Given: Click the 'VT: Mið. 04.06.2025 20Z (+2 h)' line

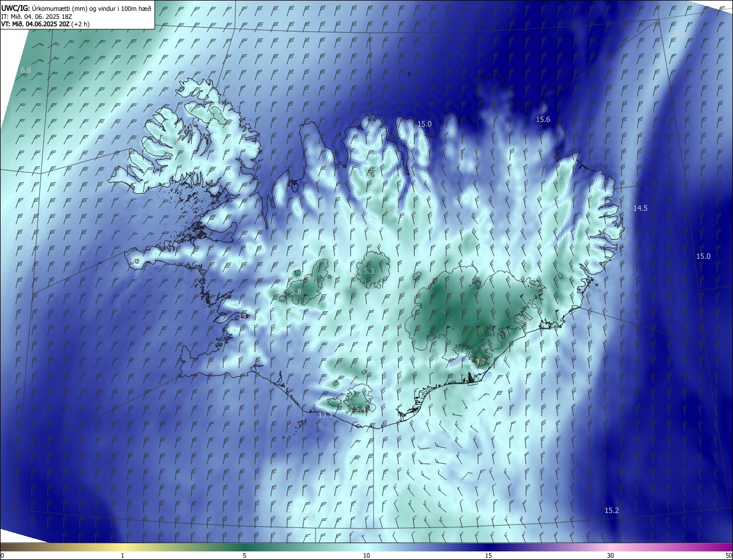Looking at the screenshot, I should click(x=45, y=24).
